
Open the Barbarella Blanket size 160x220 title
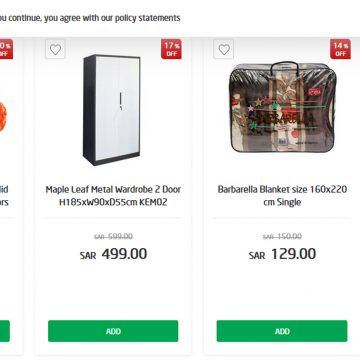(x=282, y=196)
